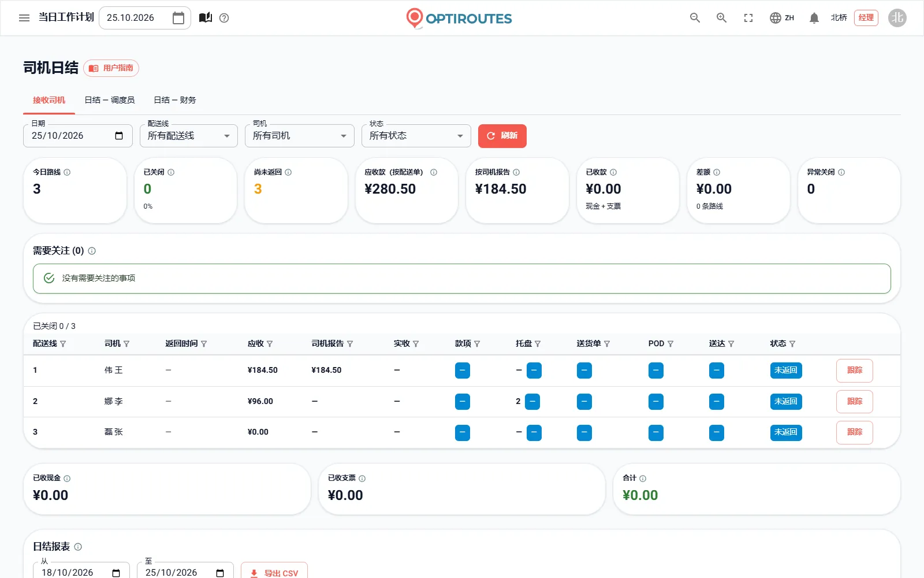Viewport: 924px width, 578px height.
Task: Switch to 日结 – 调度员 tab
Action: click(110, 100)
